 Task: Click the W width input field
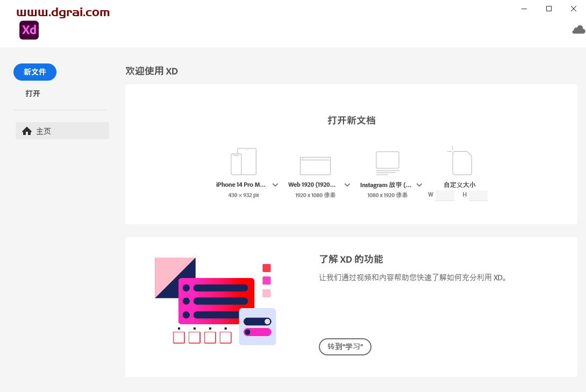445,195
